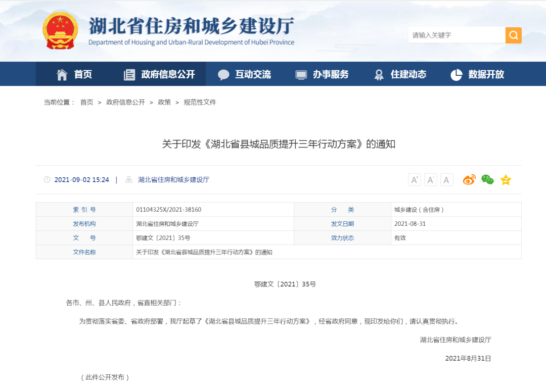Enlarge text with the A+ button

[x=414, y=179]
